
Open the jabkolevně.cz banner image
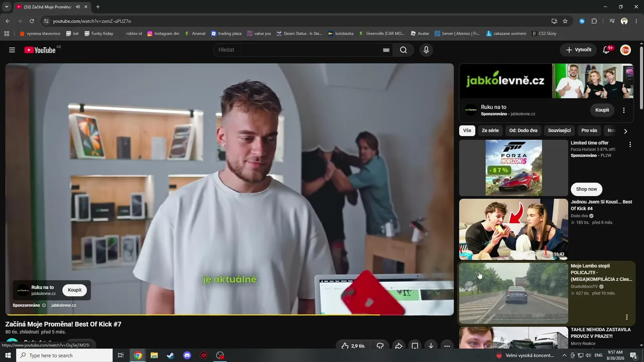[546, 81]
